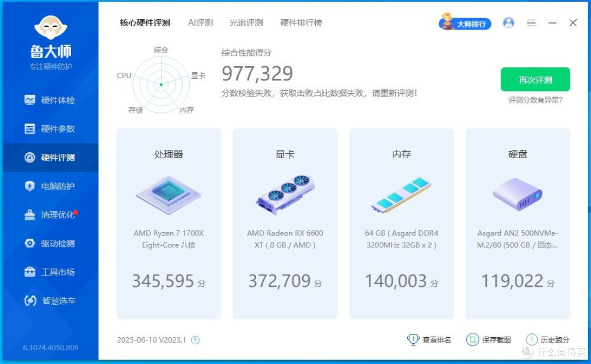Click the hard drive illustration

[518, 195]
